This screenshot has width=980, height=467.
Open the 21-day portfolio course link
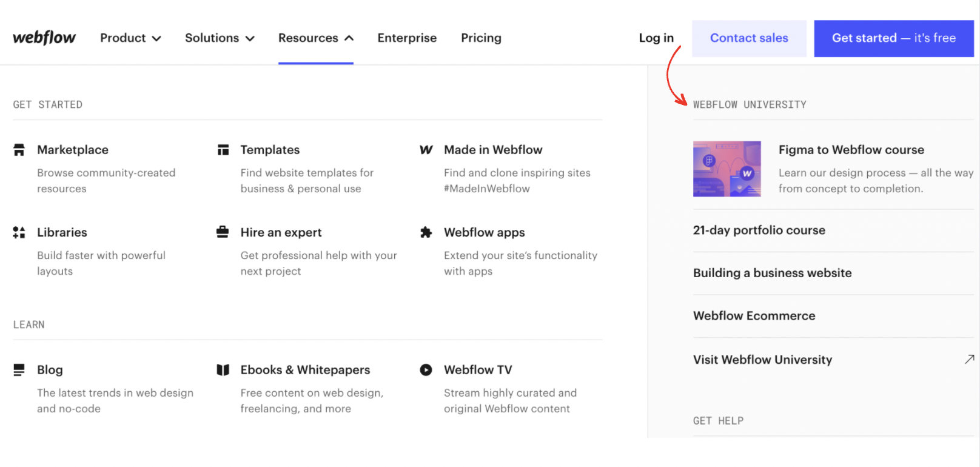759,230
